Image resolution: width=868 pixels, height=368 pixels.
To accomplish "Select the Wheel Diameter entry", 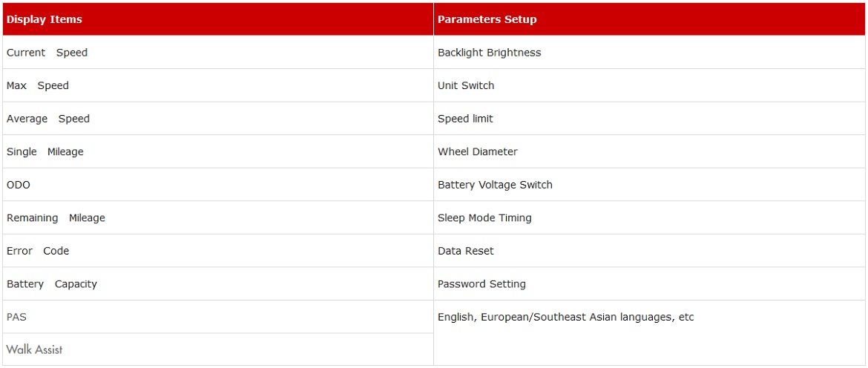I will pos(651,151).
